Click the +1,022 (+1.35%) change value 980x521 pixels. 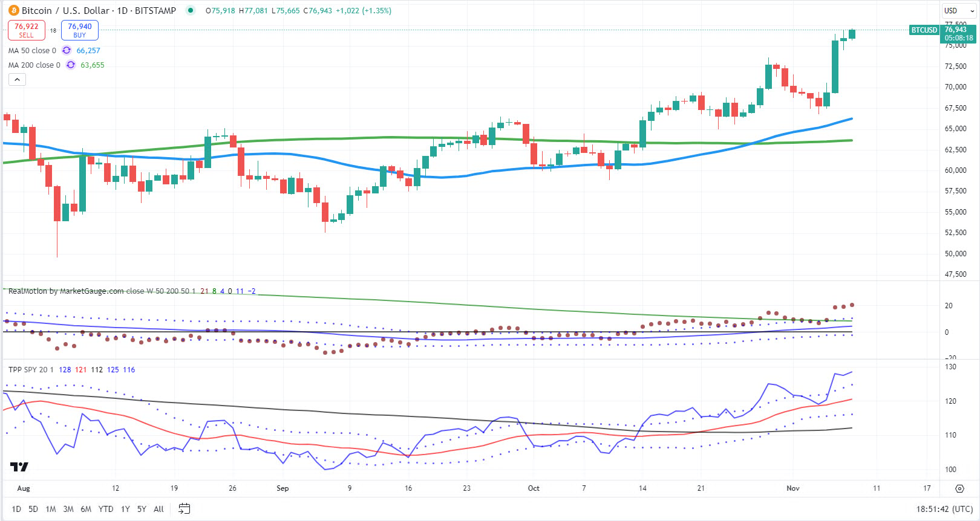364,10
